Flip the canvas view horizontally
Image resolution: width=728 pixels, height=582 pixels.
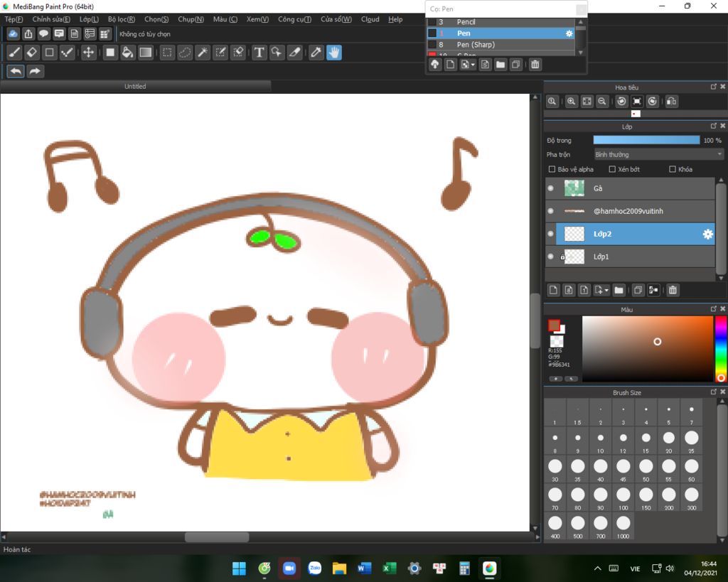pyautogui.click(x=671, y=102)
